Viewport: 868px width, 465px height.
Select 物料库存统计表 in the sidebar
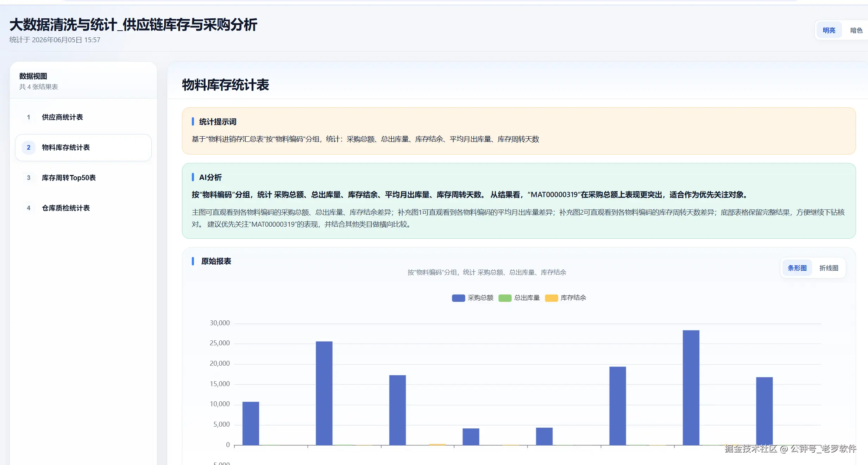[x=83, y=147]
